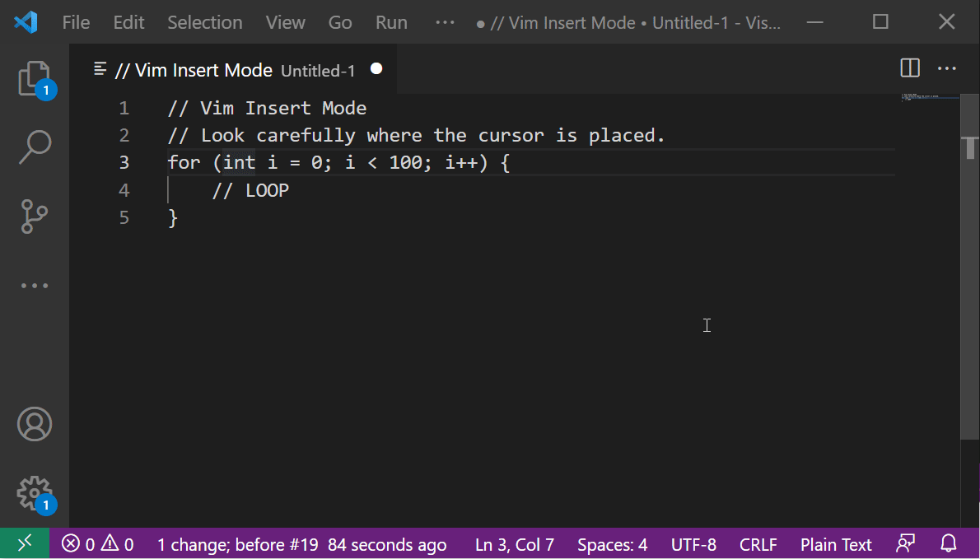Open the Manage gear icon
This screenshot has height=559, width=980.
pyautogui.click(x=35, y=493)
